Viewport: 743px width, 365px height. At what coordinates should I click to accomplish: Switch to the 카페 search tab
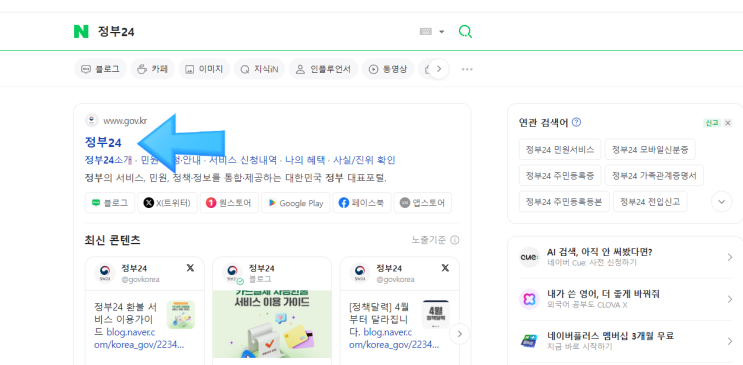click(x=153, y=69)
